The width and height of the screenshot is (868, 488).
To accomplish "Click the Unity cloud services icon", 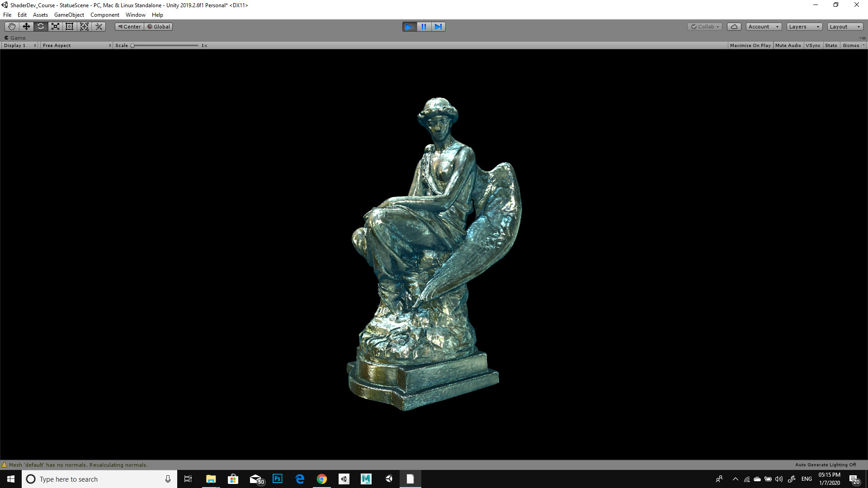I will point(734,26).
